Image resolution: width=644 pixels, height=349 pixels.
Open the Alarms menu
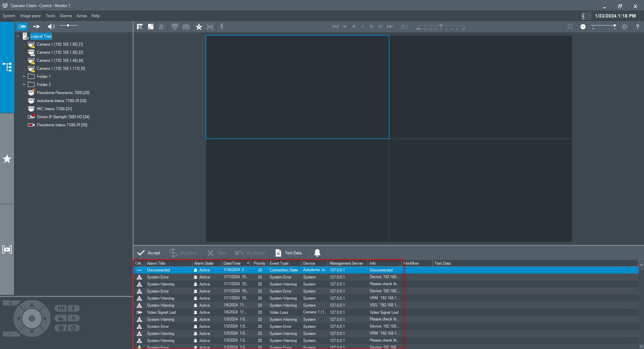pyautogui.click(x=65, y=16)
